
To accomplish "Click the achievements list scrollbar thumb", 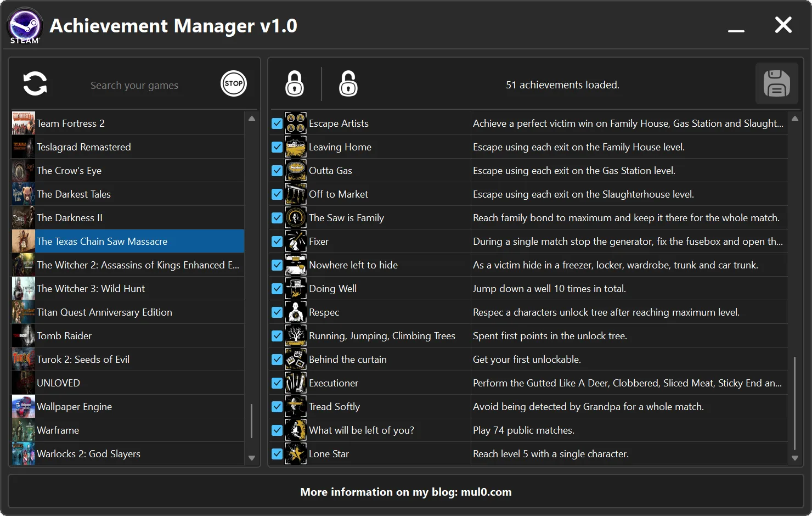I will coord(795,403).
